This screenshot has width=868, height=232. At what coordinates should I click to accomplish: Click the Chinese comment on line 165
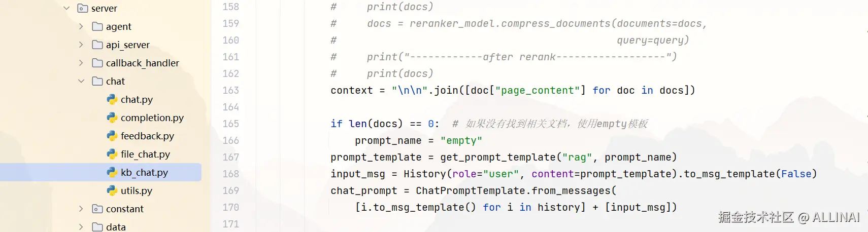click(x=550, y=124)
